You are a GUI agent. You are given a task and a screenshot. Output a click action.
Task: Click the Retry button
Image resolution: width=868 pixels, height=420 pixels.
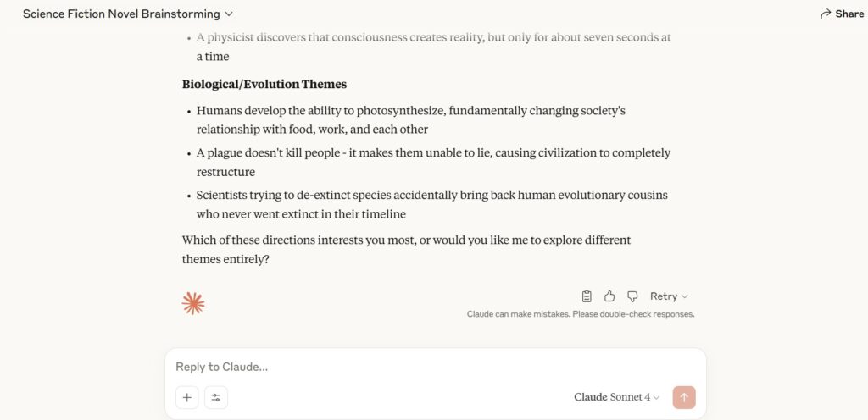click(x=664, y=296)
